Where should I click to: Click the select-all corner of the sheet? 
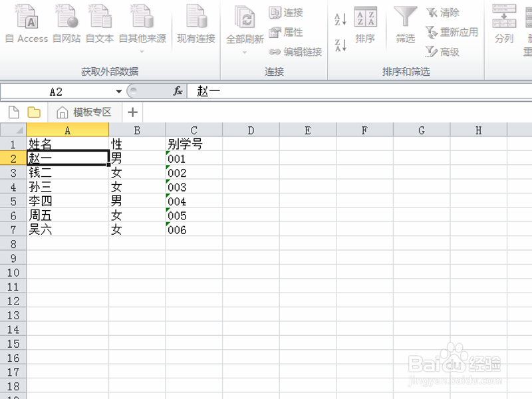pos(13,130)
